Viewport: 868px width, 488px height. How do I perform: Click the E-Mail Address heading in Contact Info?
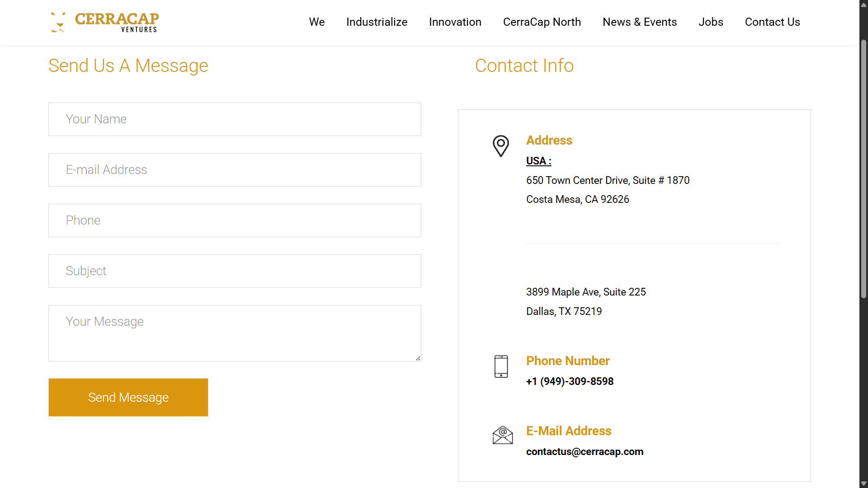(568, 431)
